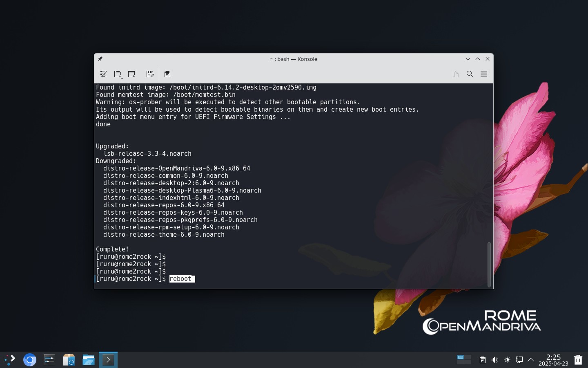588x368 pixels.
Task: Click distro-release-OpenMandriva-6.0-9.x86_64 line
Action: click(177, 168)
